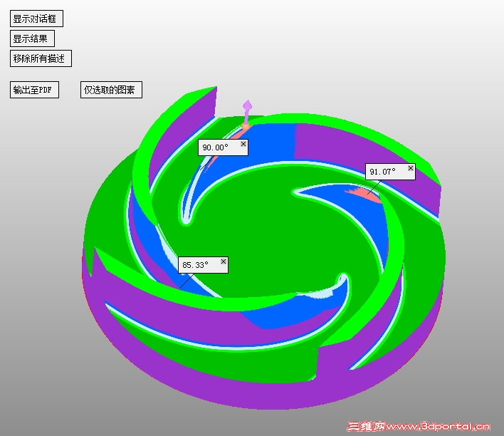Click the 仅选取的图素 button
Viewport: 504px width, 436px height.
tap(111, 90)
